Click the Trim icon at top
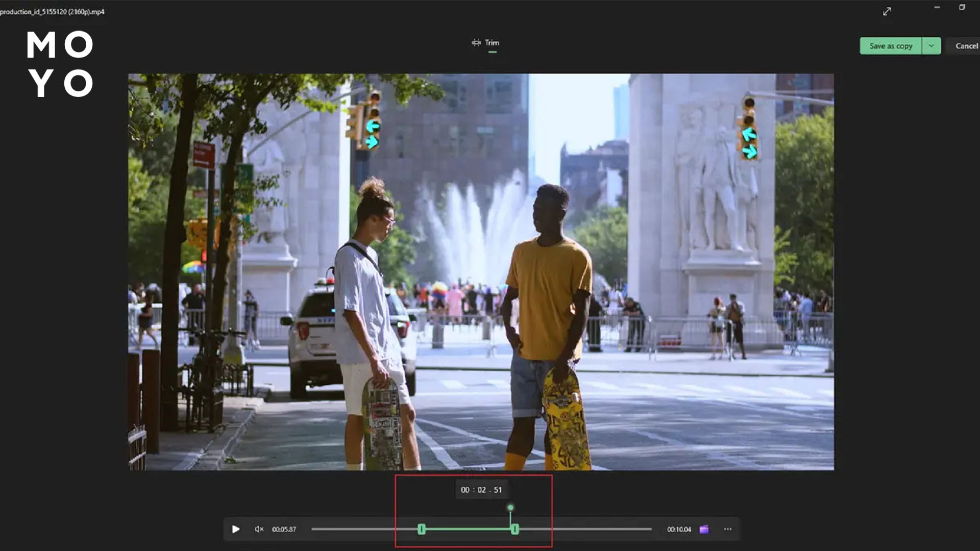 (476, 43)
